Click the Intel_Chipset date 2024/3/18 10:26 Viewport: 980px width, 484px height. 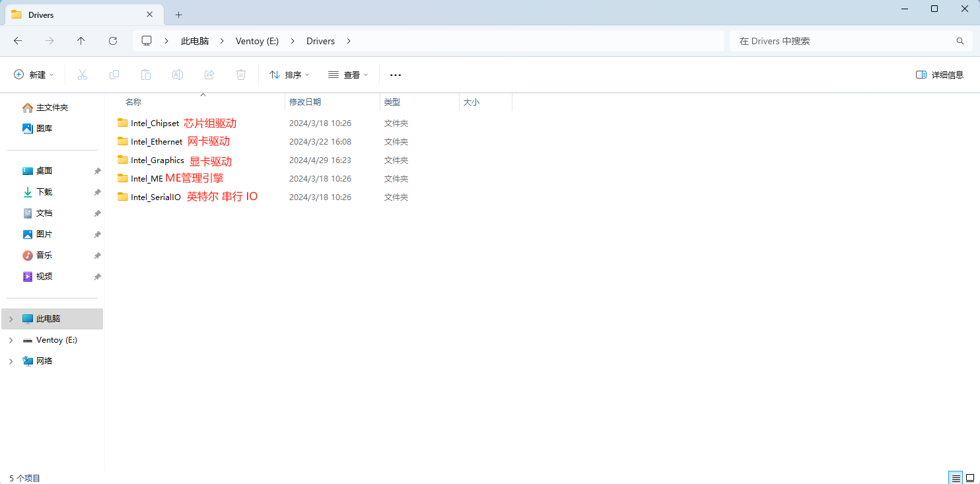(320, 123)
